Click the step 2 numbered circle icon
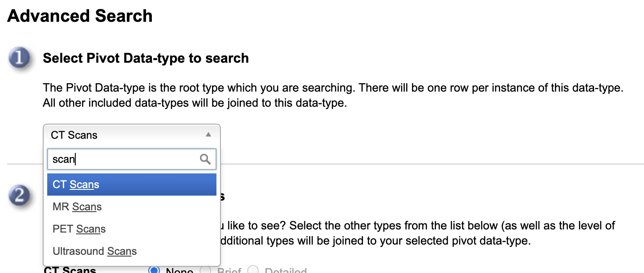 tap(19, 196)
